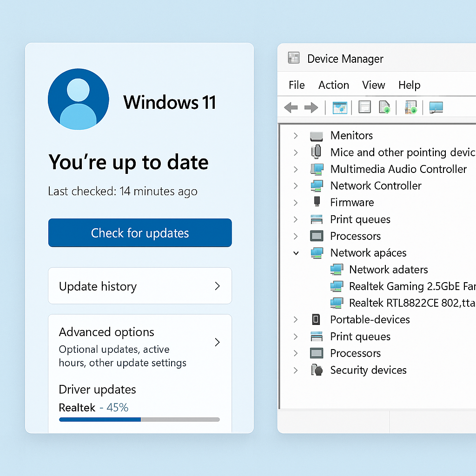This screenshot has height=476, width=476.
Task: Click the forward arrow in Device Manager toolbar
Action: point(311,107)
